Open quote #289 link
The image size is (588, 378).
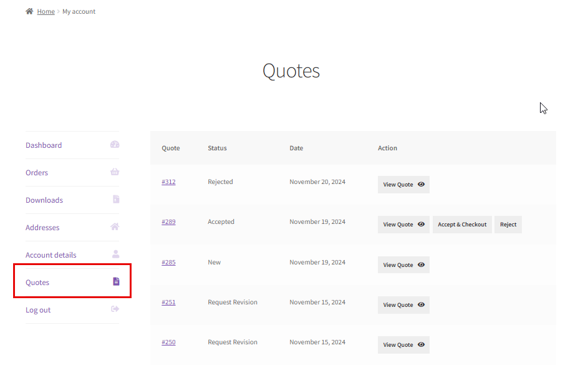coord(168,221)
